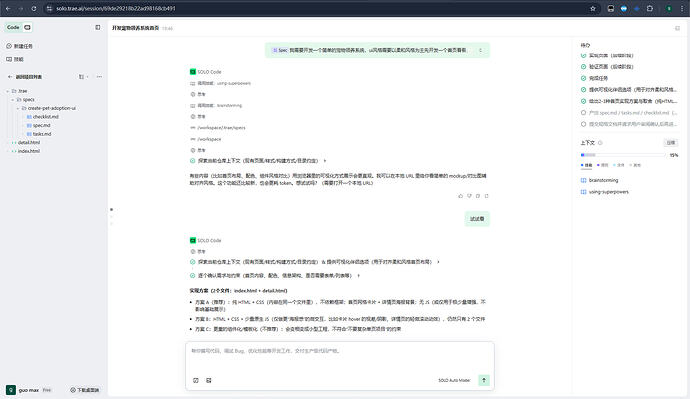Click the /workspace path row
Viewport: 690px width, 399px height.
point(206,139)
